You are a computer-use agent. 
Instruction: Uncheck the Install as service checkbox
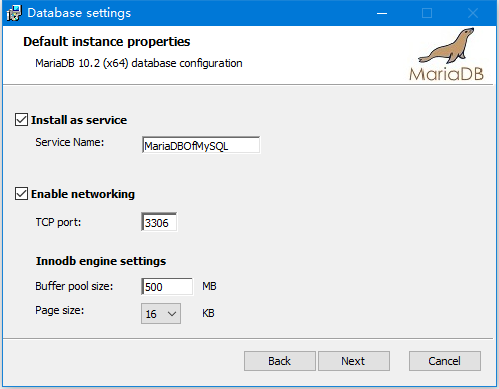pyautogui.click(x=21, y=120)
